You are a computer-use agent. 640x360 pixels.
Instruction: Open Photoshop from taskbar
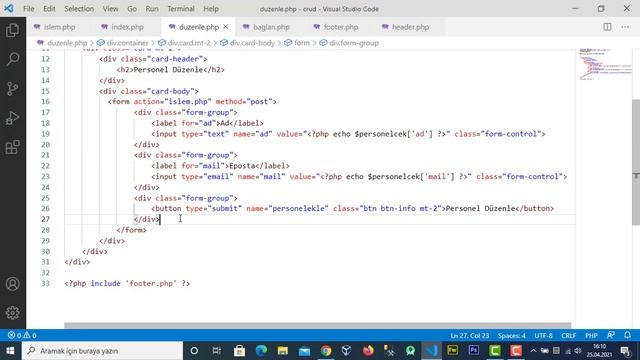(x=474, y=351)
